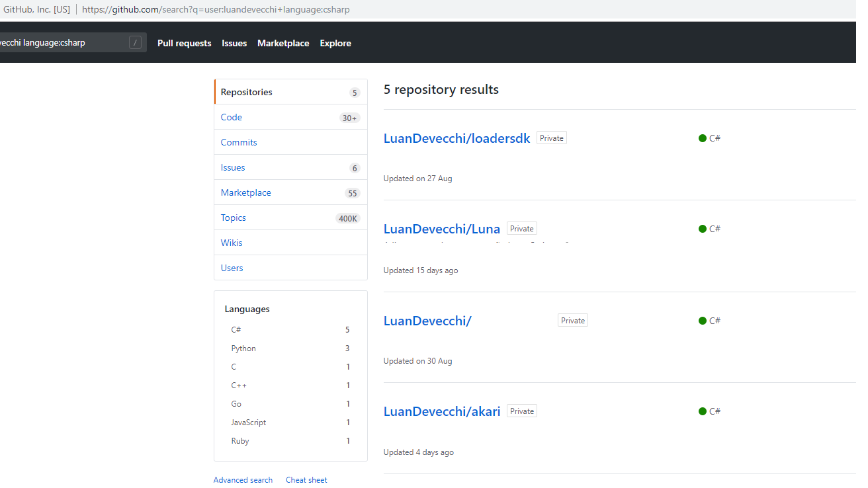Open LuanDevecchi/akari repository
868x488 pixels.
tap(442, 411)
